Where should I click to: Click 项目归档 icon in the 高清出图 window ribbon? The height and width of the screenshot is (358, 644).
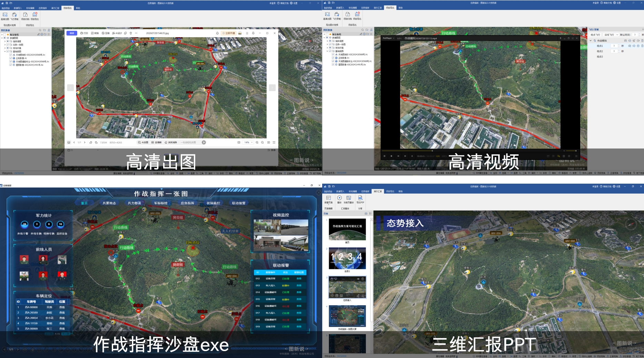click(x=25, y=15)
